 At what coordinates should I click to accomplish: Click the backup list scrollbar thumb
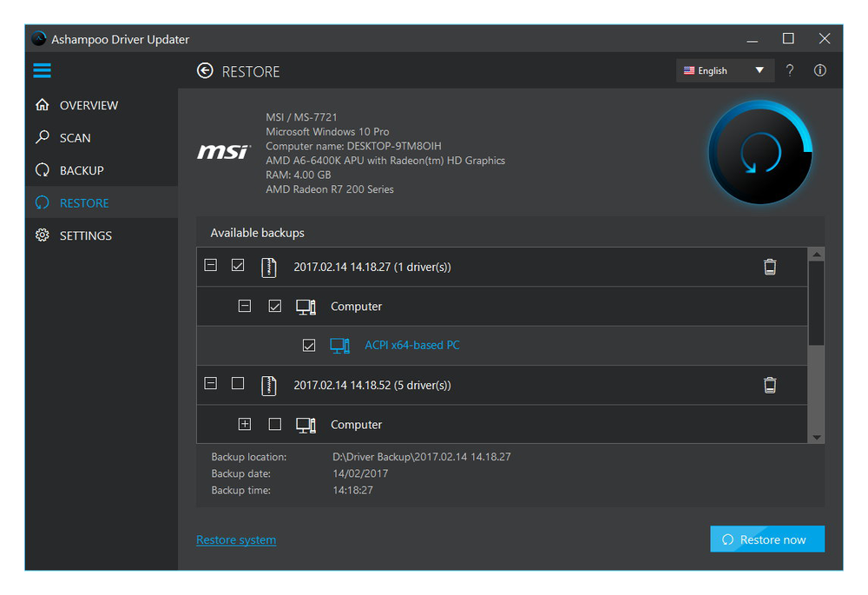pyautogui.click(x=817, y=303)
